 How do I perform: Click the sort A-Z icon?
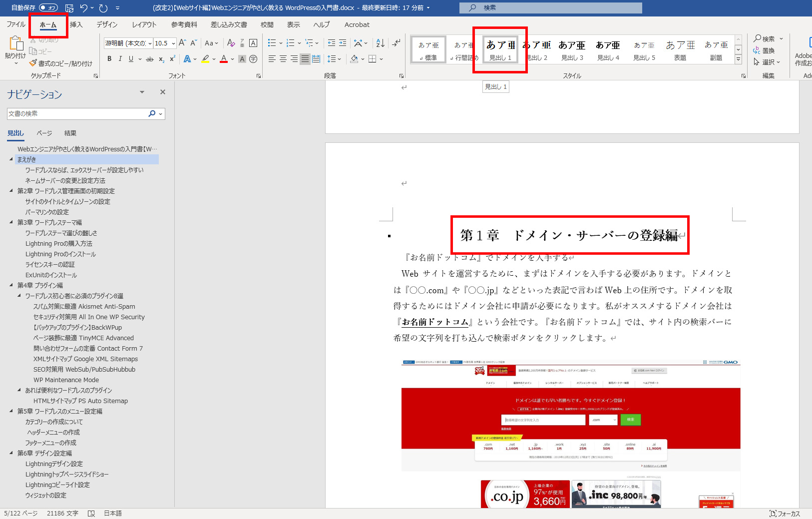pyautogui.click(x=380, y=43)
